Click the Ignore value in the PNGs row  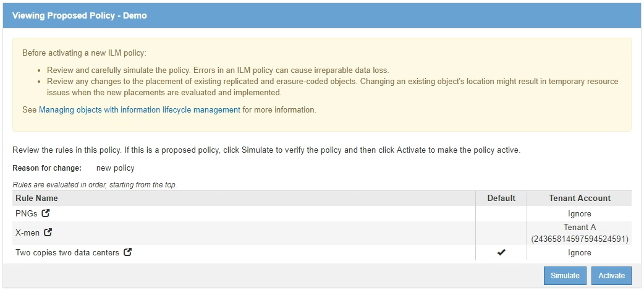coord(579,213)
